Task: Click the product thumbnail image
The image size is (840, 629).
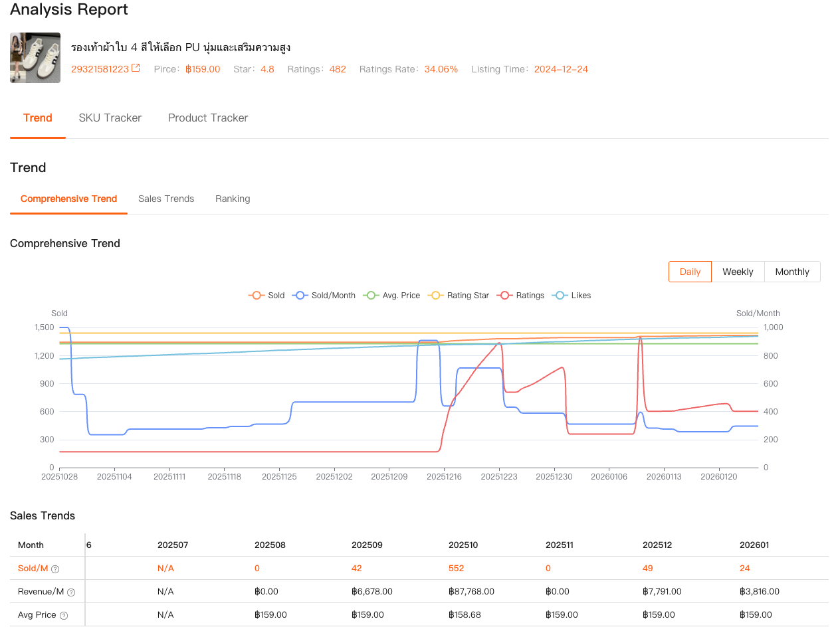Action: 35,58
